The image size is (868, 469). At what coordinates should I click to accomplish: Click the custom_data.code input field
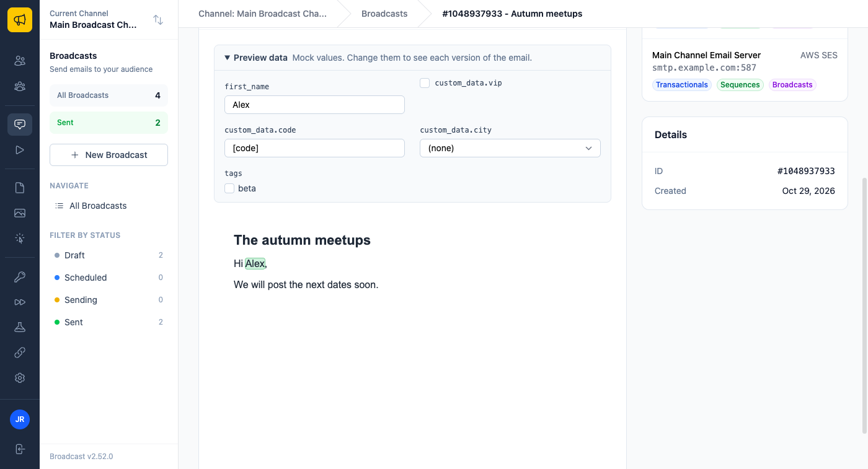point(314,148)
